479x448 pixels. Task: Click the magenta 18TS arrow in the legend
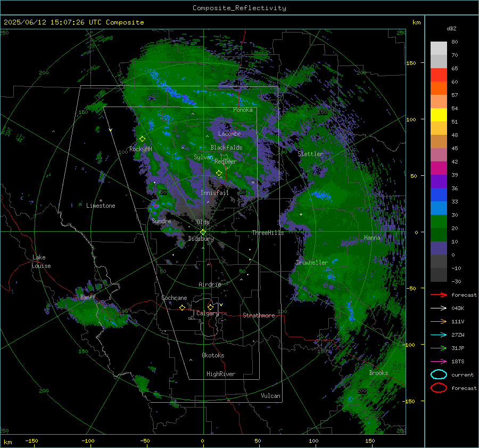439,362
